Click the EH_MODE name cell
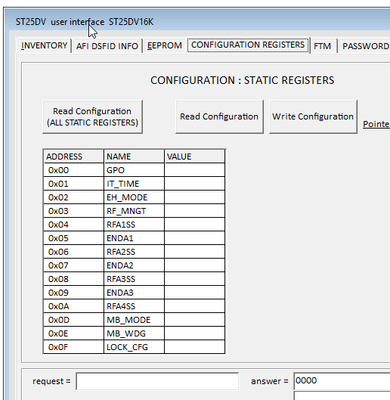This screenshot has width=390, height=400. coord(134,197)
